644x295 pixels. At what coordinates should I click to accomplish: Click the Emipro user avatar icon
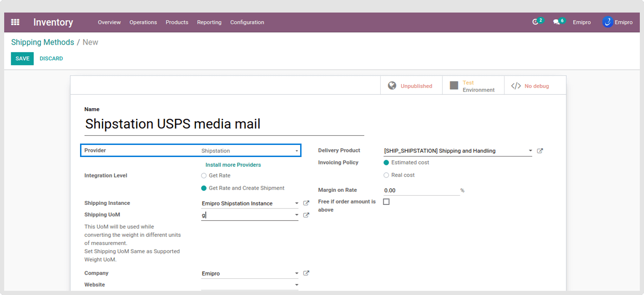click(607, 22)
